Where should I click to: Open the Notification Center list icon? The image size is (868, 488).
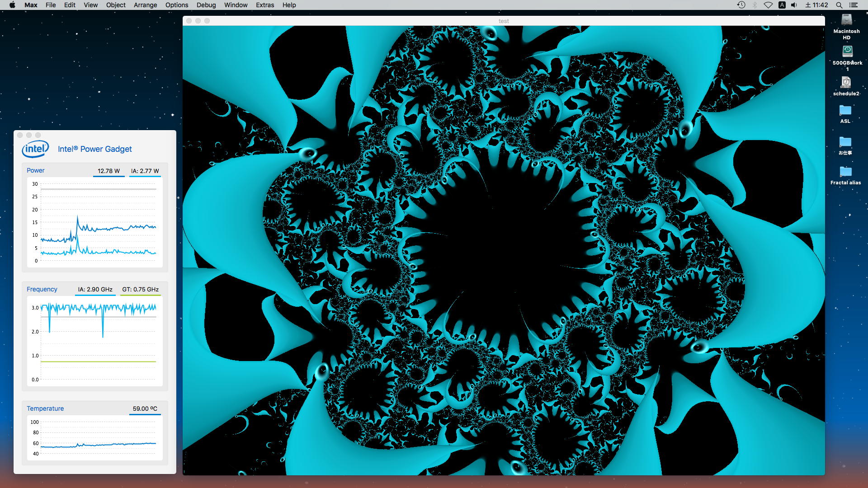(x=853, y=5)
